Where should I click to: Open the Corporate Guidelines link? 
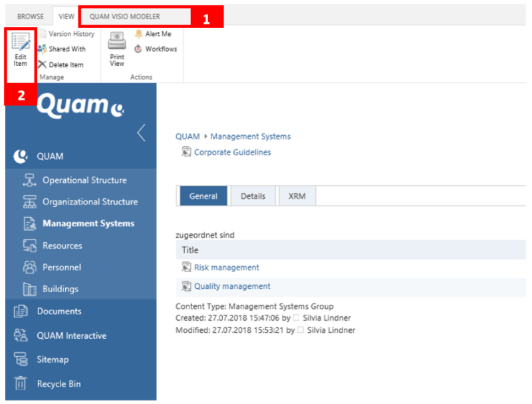click(x=232, y=152)
